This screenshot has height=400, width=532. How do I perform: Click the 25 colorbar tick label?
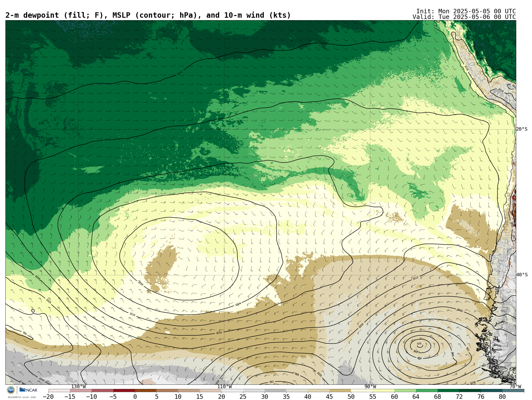point(243,397)
